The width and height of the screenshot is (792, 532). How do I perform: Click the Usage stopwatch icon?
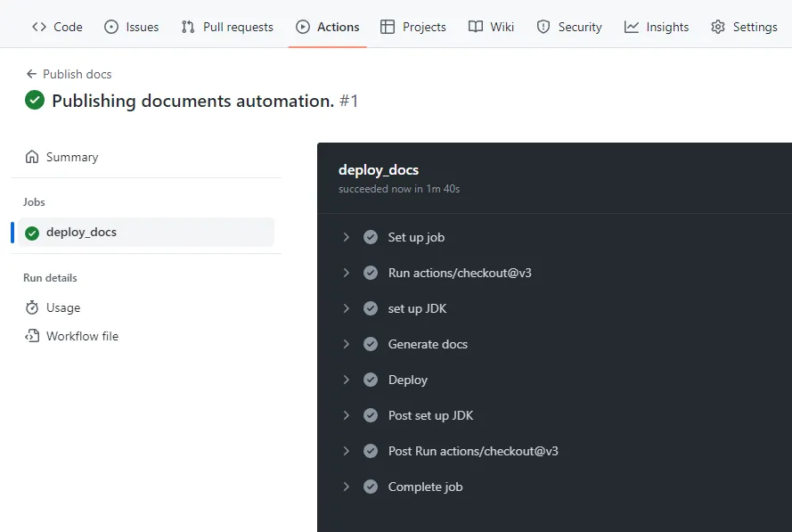pos(32,307)
